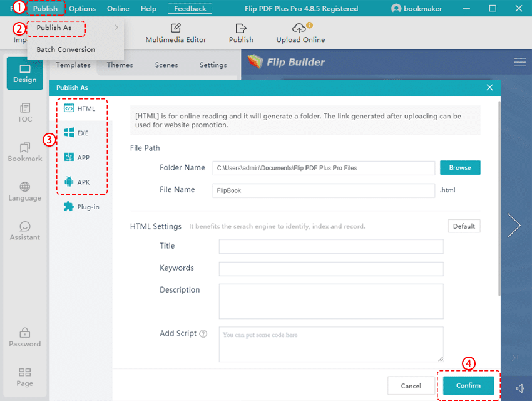Toggle sound icon in preview

(519, 388)
